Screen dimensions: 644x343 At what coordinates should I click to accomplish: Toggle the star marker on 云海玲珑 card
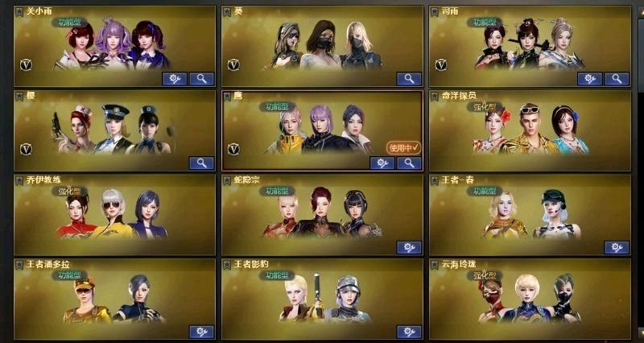pos(434,265)
